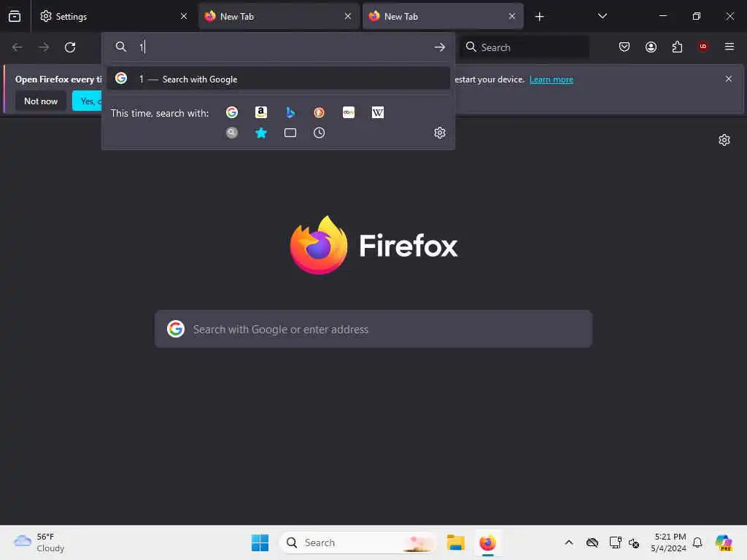Reload the current page
747x560 pixels.
click(x=70, y=47)
